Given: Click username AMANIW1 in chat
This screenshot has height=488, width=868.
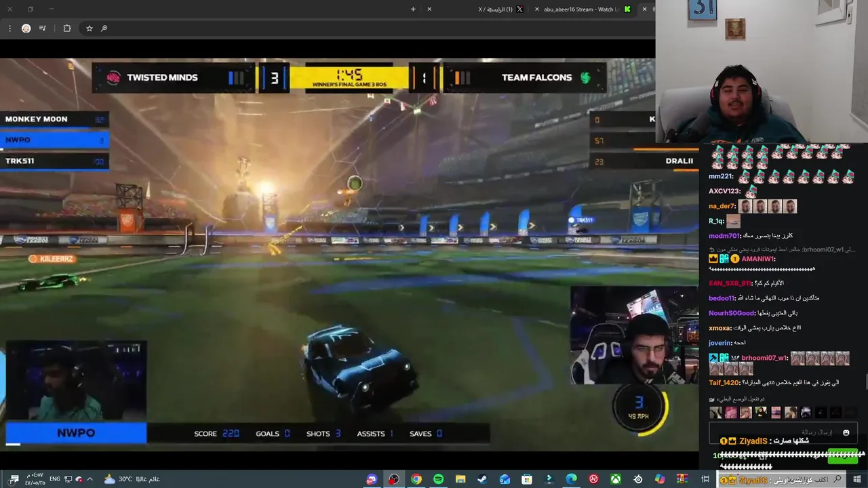Looking at the screenshot, I should coord(758,259).
